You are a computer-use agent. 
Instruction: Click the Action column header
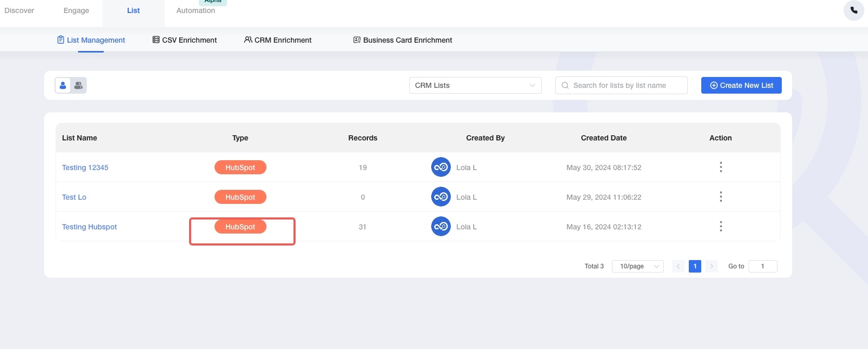click(x=720, y=138)
